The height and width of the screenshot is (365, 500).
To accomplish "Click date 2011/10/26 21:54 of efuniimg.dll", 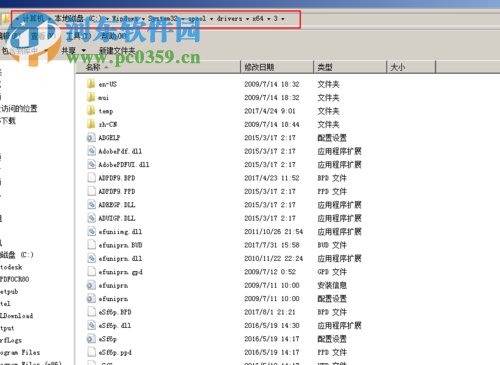I will (x=273, y=232).
